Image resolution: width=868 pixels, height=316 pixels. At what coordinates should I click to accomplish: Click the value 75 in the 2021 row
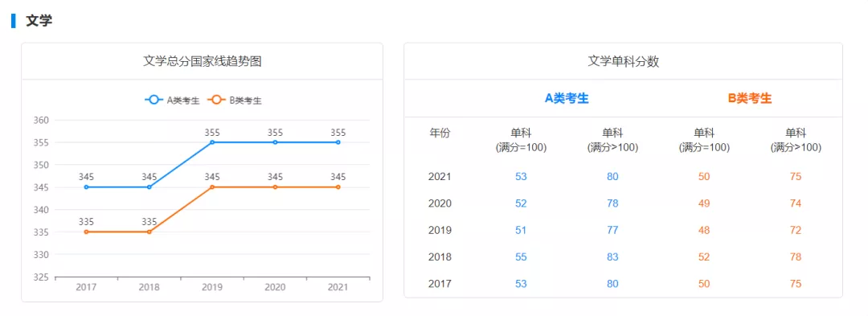pos(796,177)
